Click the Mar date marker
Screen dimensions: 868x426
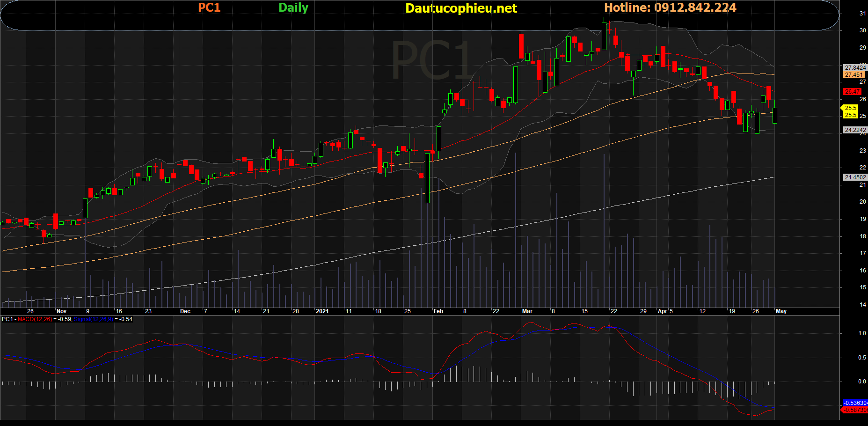click(x=527, y=311)
